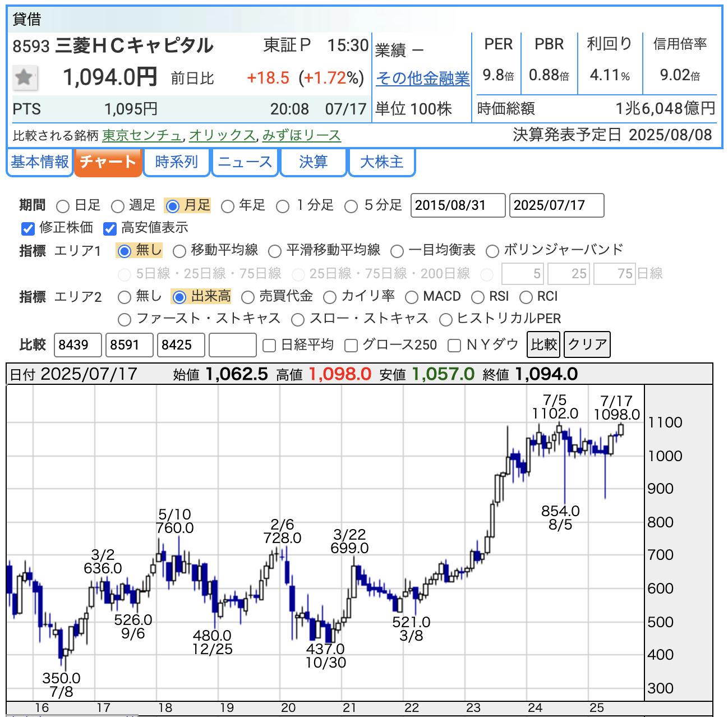
Task: Choose the 年足 period option
Action: pyautogui.click(x=227, y=206)
